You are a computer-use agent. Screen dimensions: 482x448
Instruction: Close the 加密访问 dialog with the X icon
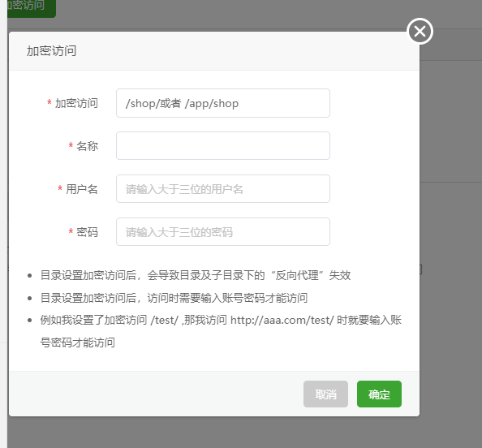coord(420,31)
